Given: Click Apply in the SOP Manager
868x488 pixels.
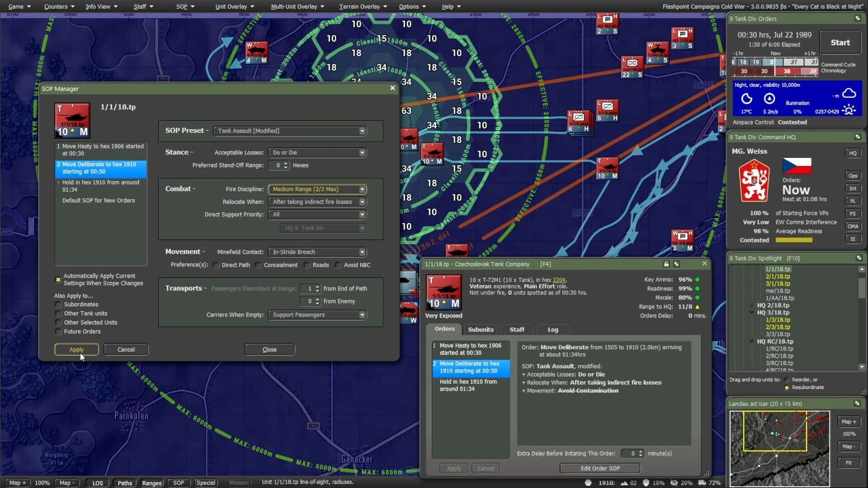Looking at the screenshot, I should pyautogui.click(x=76, y=349).
